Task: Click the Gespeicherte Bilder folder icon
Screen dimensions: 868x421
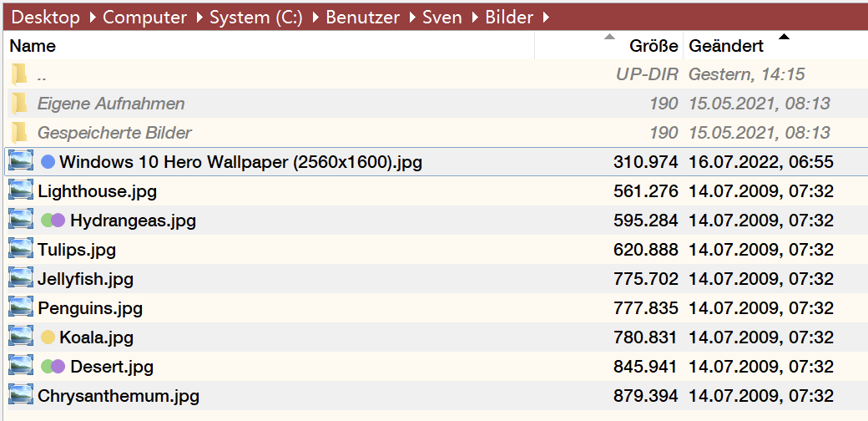Action: pyautogui.click(x=19, y=133)
